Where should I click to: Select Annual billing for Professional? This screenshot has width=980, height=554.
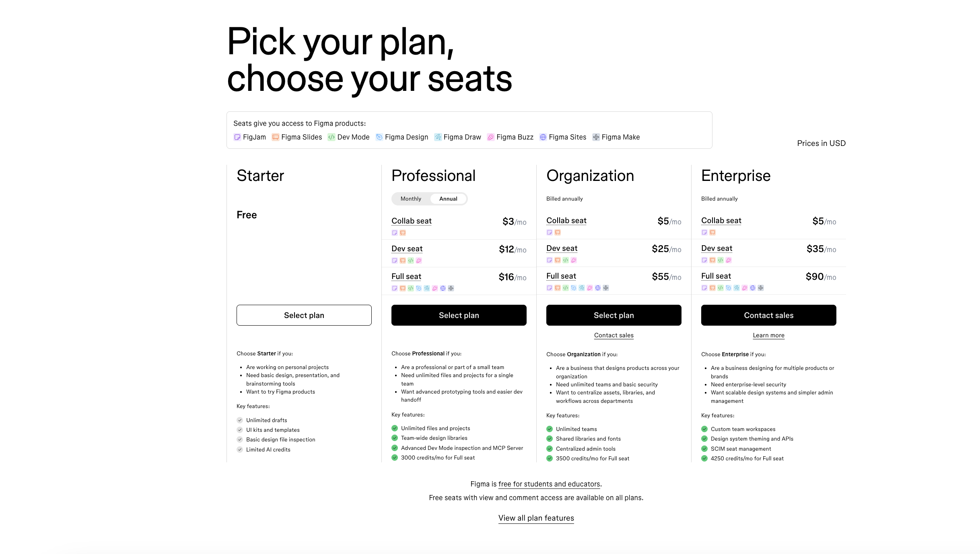pyautogui.click(x=448, y=199)
